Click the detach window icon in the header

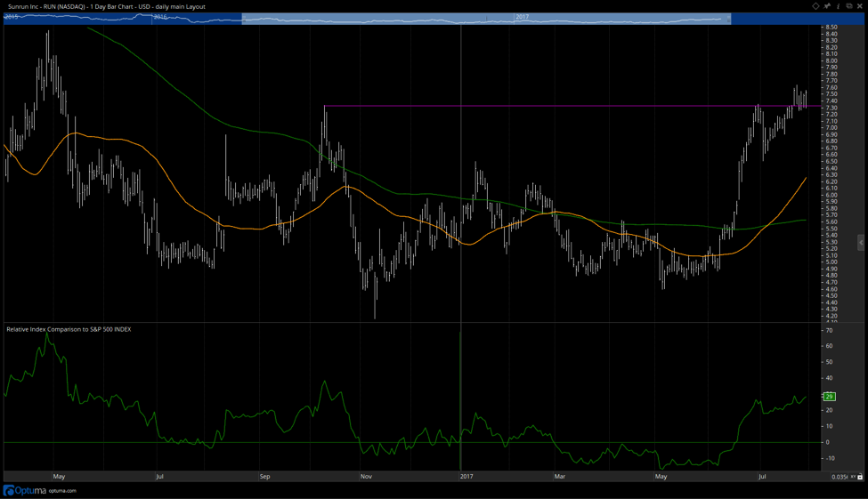click(x=849, y=6)
